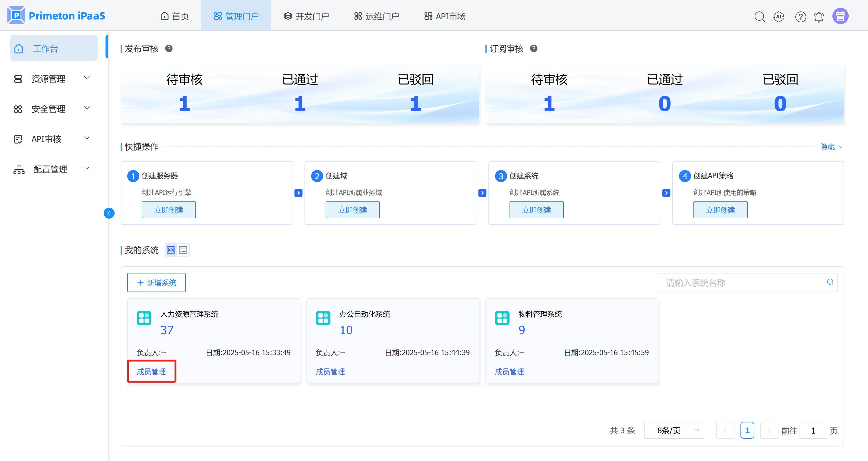868x461 pixels.
Task: Click the purple user avatar
Action: 840,16
